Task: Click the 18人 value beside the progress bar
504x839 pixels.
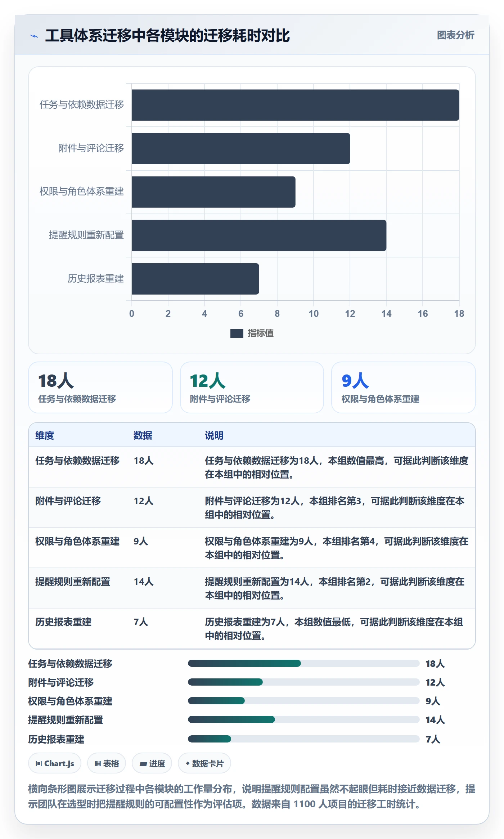Action: coord(435,664)
